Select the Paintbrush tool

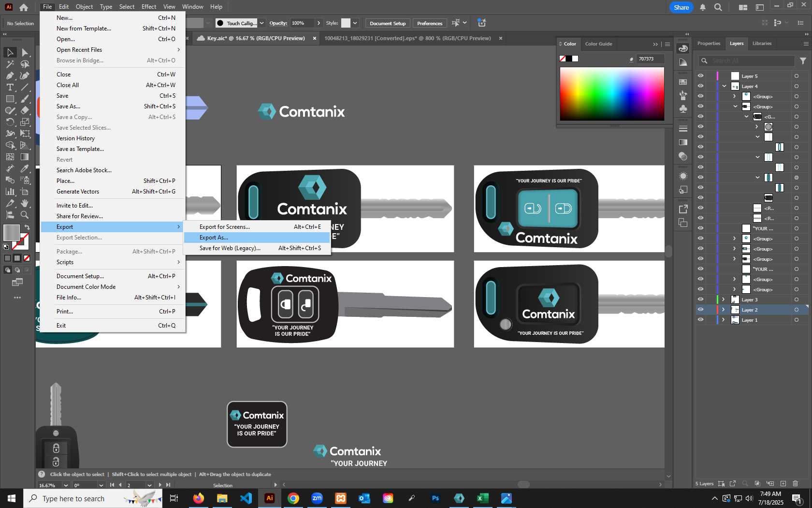[25, 99]
